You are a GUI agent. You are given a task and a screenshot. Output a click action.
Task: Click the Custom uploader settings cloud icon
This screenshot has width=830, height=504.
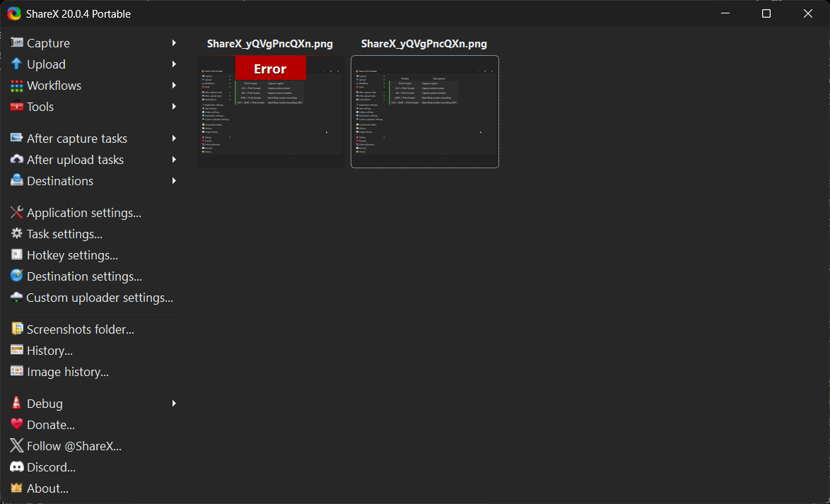(x=17, y=297)
